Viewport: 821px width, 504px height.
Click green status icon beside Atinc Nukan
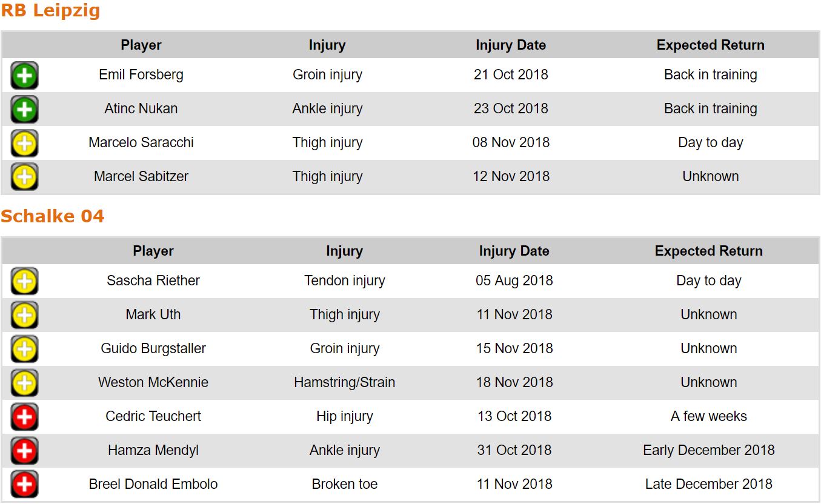pos(24,110)
